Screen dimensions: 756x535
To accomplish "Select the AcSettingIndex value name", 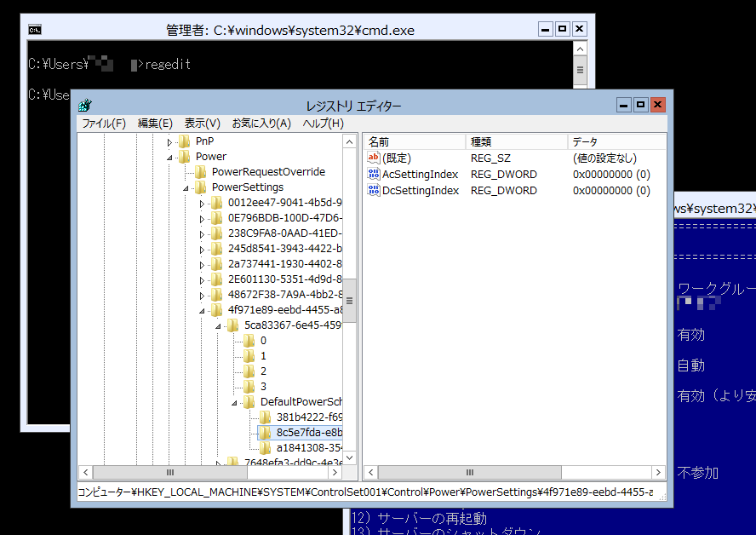I will click(420, 175).
